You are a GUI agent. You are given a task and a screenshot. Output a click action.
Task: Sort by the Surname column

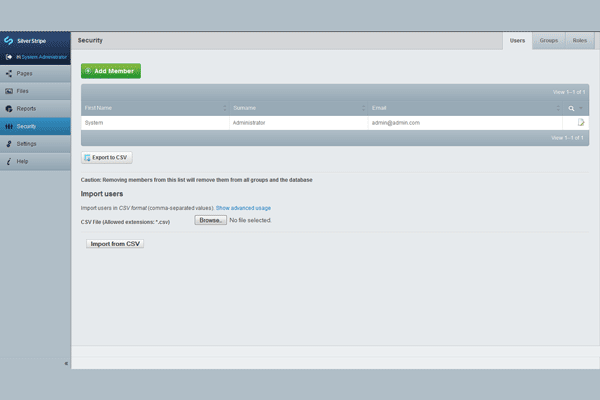pyautogui.click(x=299, y=108)
